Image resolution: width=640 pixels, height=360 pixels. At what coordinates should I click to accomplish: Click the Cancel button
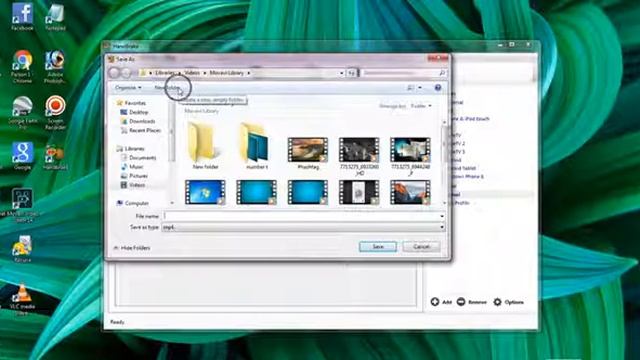[421, 247]
